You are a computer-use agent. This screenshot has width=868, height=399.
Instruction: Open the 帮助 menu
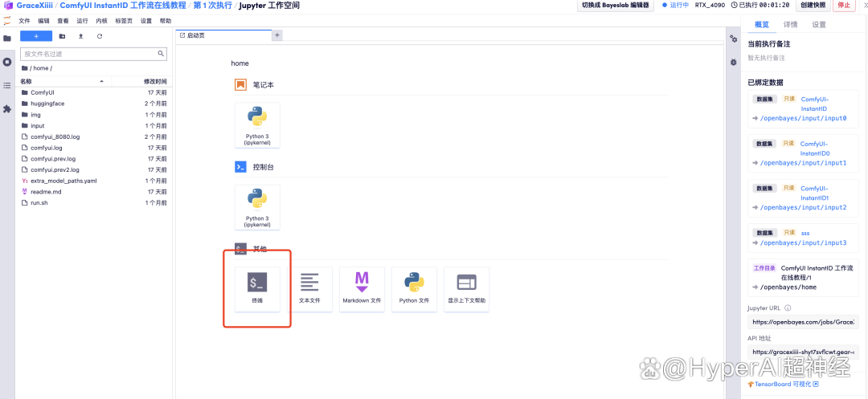pos(166,21)
